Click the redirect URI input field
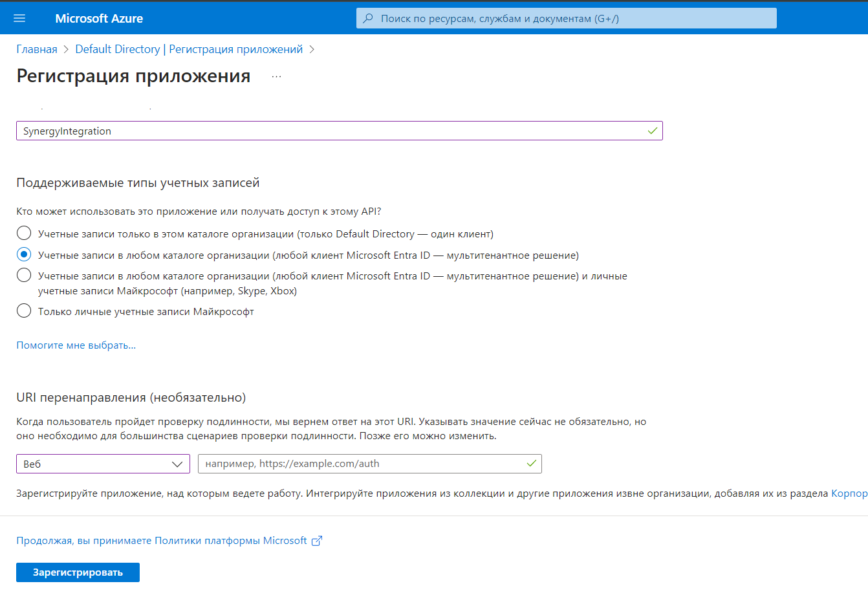 coord(370,464)
